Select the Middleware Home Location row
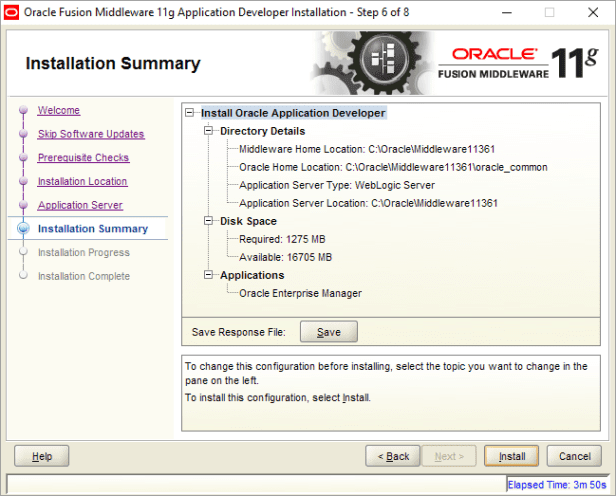 click(x=367, y=149)
